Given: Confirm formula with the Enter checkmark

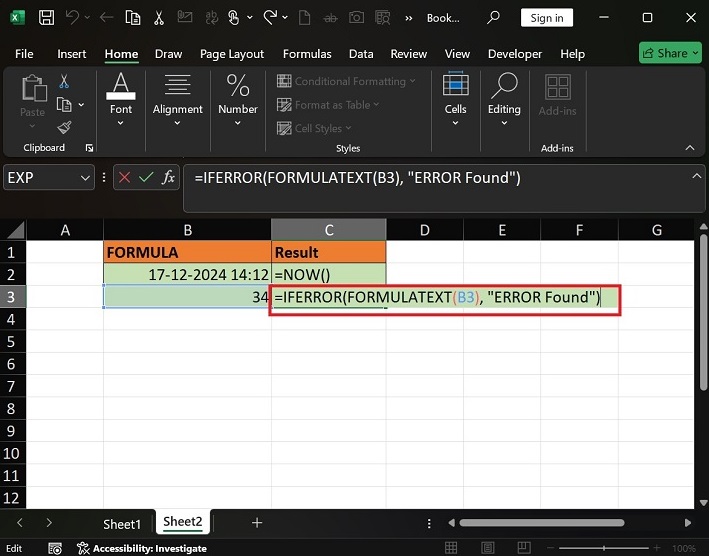Looking at the screenshot, I should 147,177.
